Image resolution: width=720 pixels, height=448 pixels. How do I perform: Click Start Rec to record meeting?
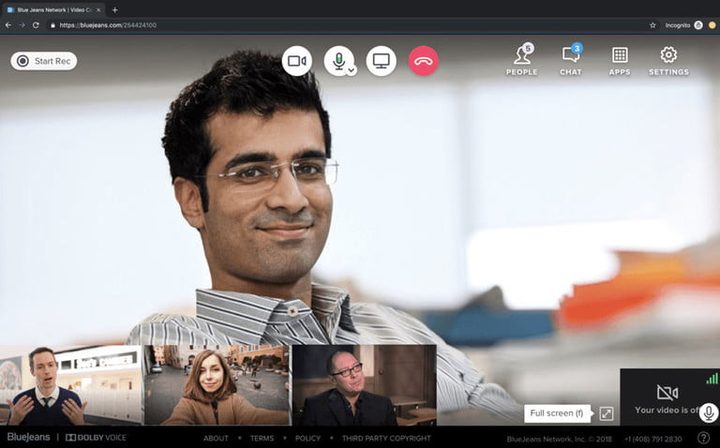click(x=44, y=61)
